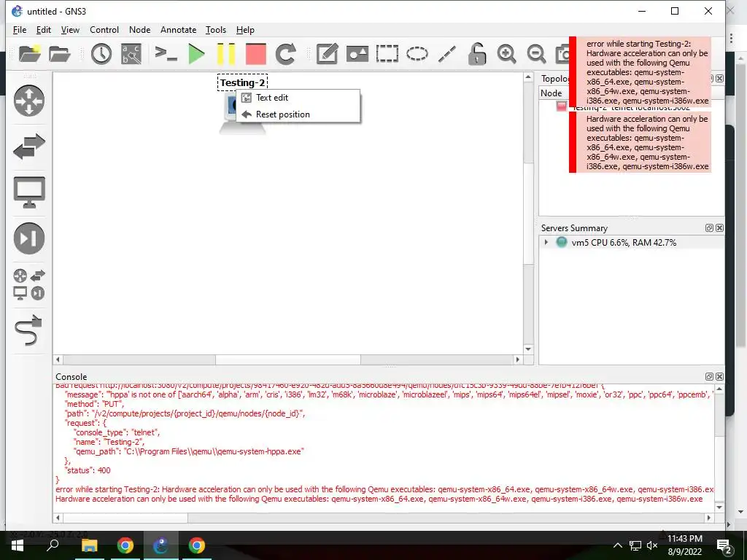
Task: Select the add note icon
Action: [328, 54]
